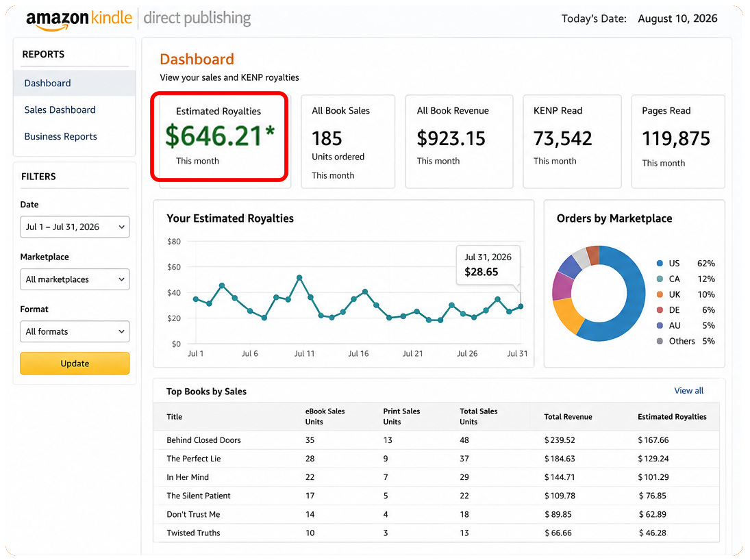Image resolution: width=750 pixels, height=560 pixels.
Task: Select The Perfect Lie title
Action: click(194, 459)
